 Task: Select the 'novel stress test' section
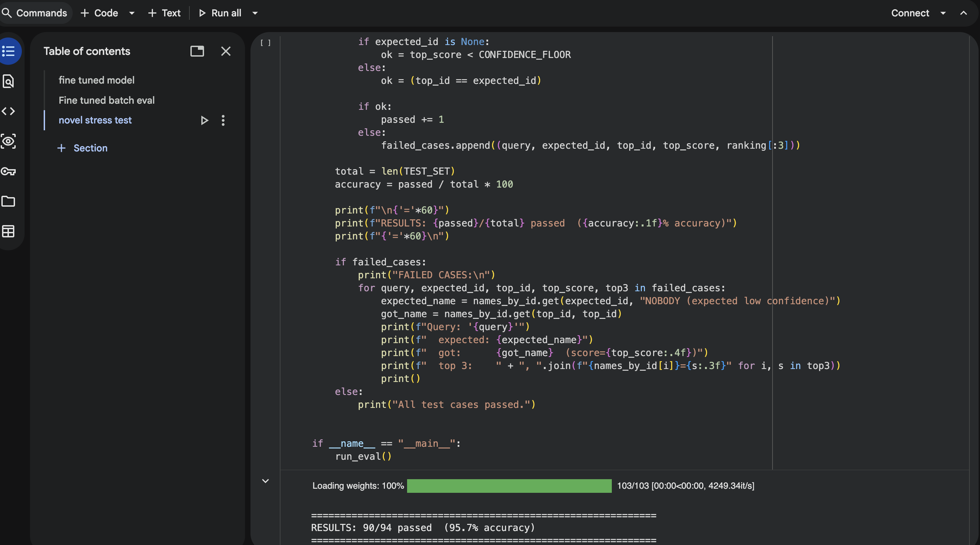(x=95, y=120)
